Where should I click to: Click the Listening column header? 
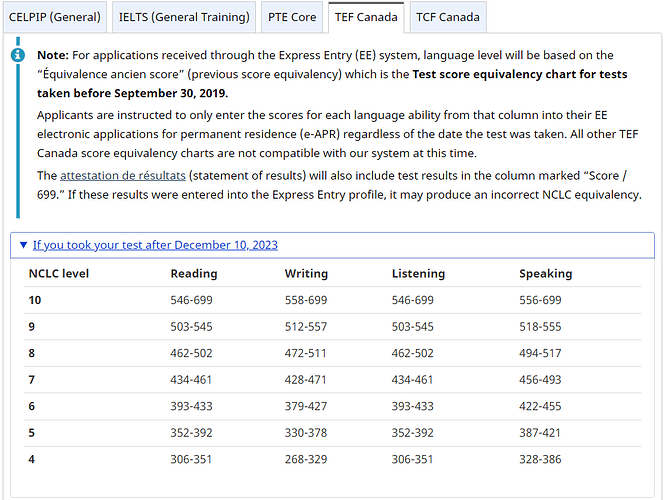[420, 273]
